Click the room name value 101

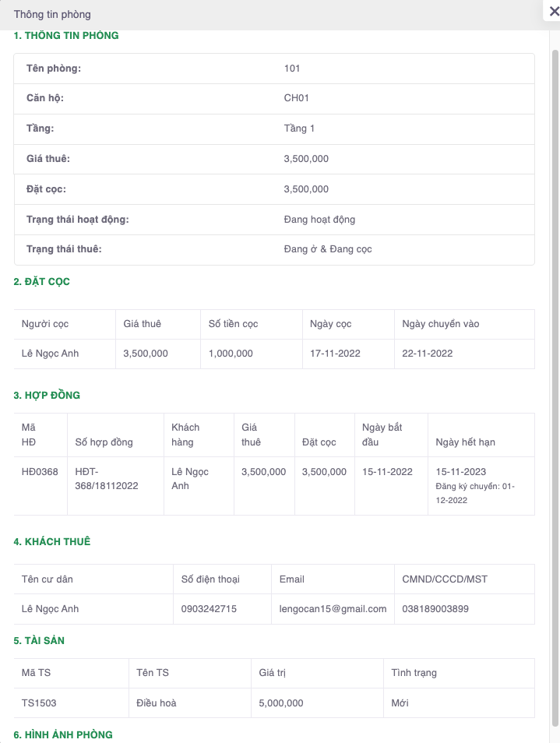coord(292,69)
